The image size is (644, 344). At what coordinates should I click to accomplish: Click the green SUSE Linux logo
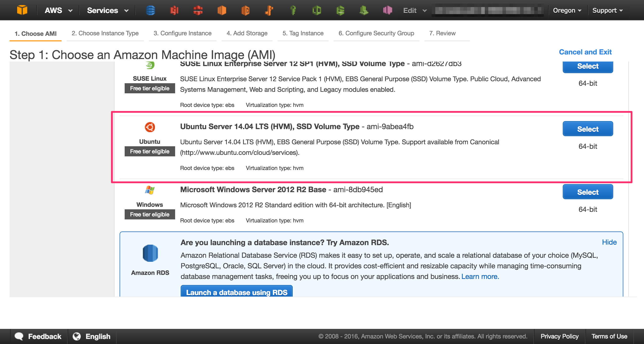[150, 65]
